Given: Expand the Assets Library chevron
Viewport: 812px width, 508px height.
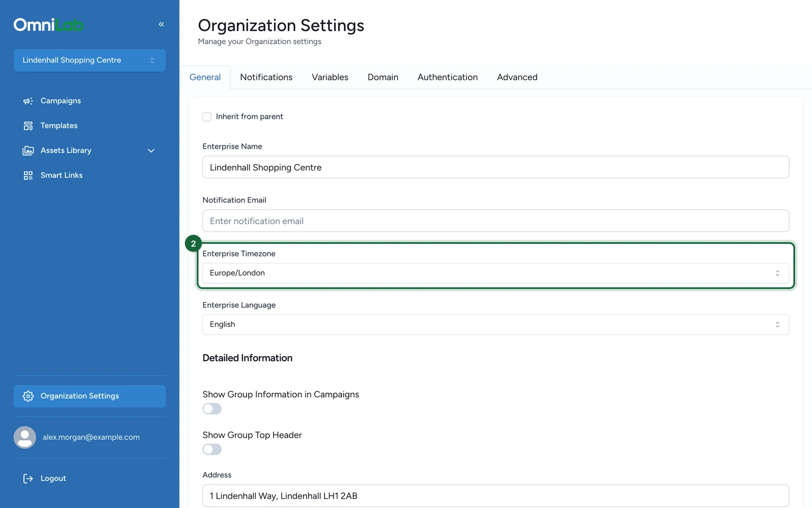Looking at the screenshot, I should [x=151, y=151].
